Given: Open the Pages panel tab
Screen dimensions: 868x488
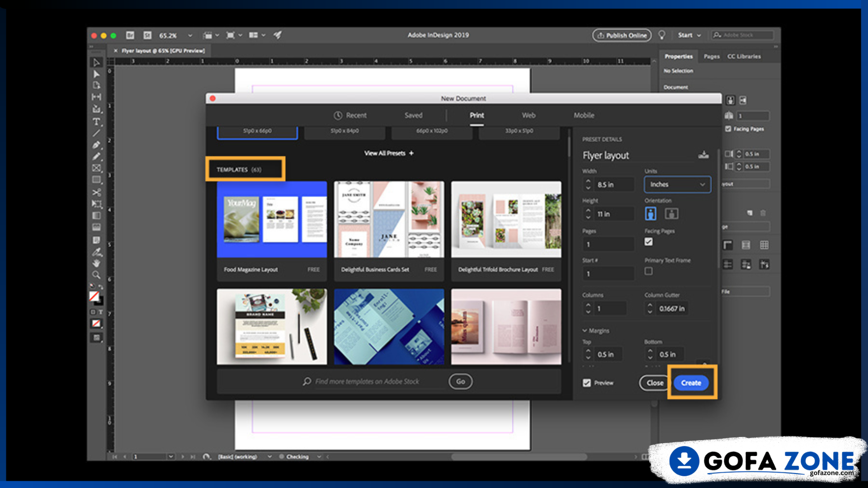Looking at the screenshot, I should point(711,56).
